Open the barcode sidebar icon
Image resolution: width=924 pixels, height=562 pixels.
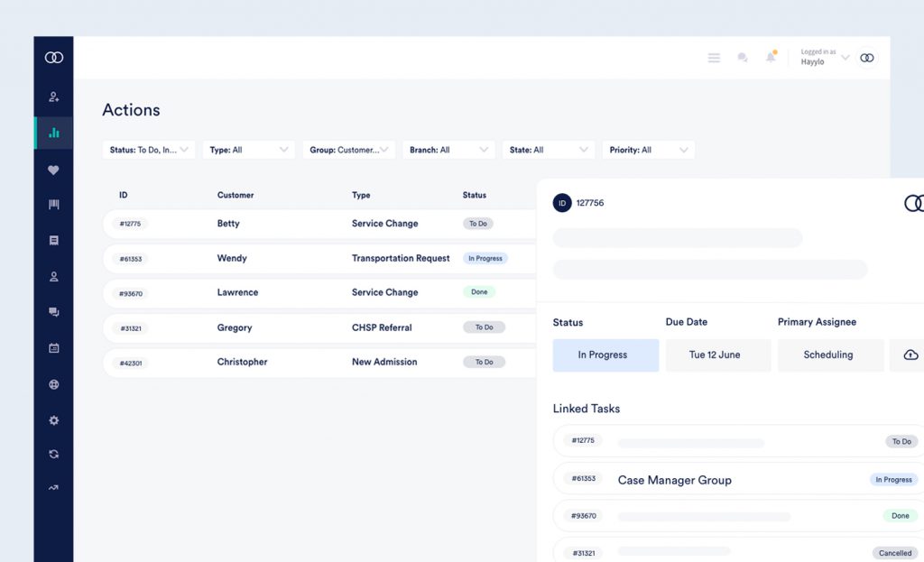53,205
